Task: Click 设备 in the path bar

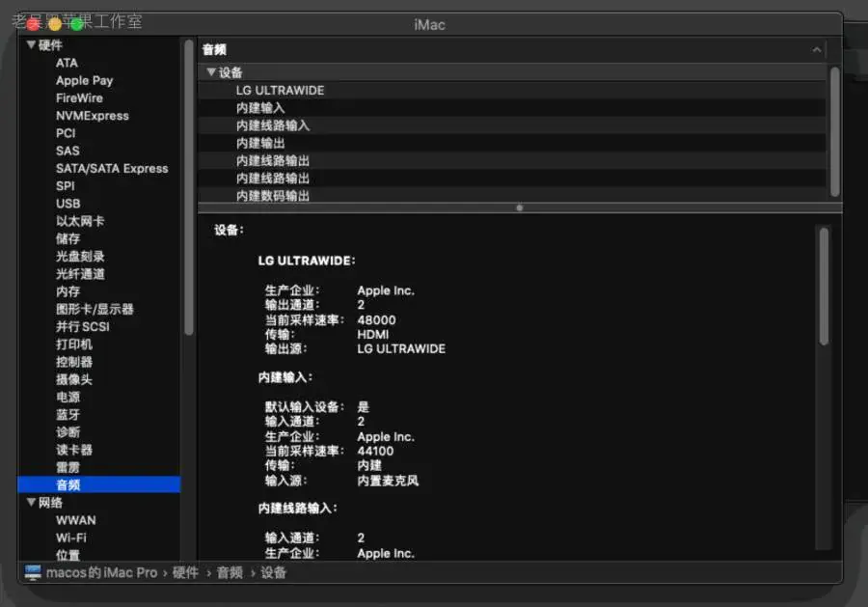Action: [274, 572]
